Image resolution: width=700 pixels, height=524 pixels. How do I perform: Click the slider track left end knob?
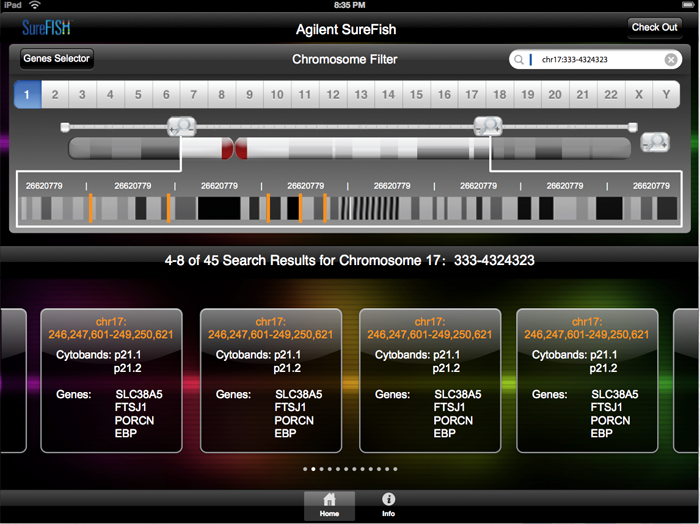(65, 127)
